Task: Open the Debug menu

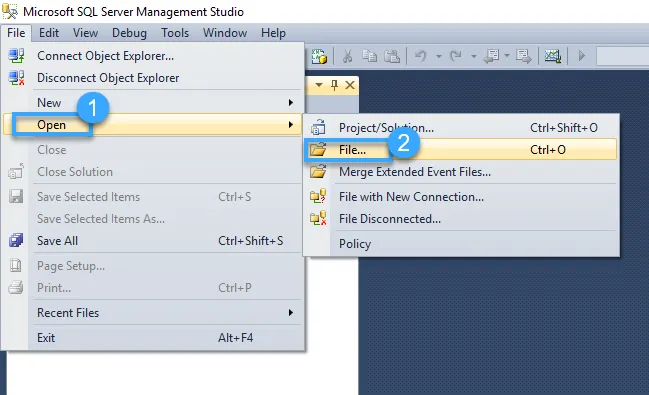Action: click(x=129, y=33)
